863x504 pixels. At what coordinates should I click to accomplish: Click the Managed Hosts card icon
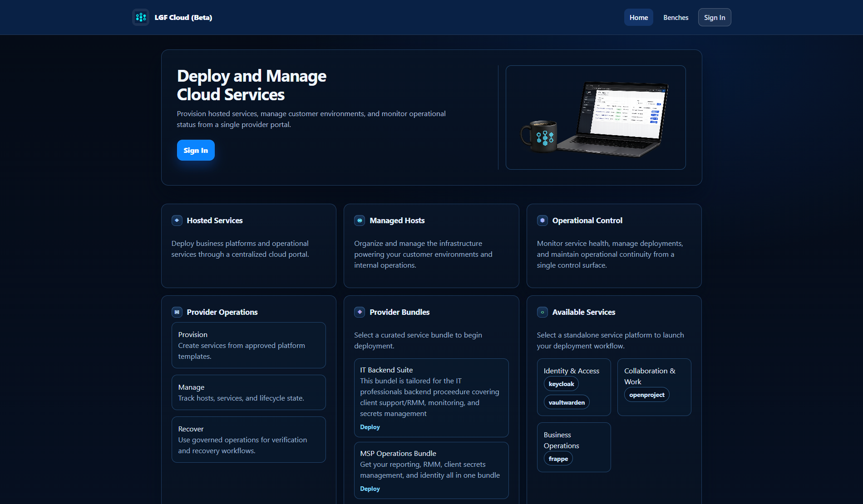point(360,220)
